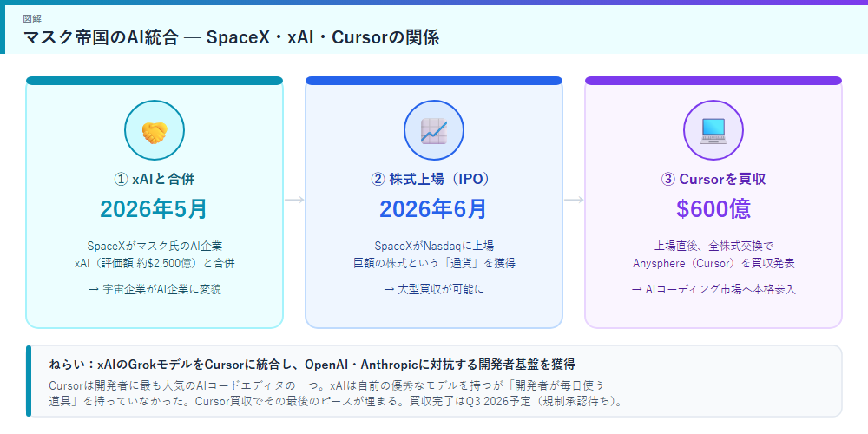Click the text '→ AIコーディング市場へ本格参入'
Viewport: 868px width, 434px height.
pyautogui.click(x=713, y=289)
